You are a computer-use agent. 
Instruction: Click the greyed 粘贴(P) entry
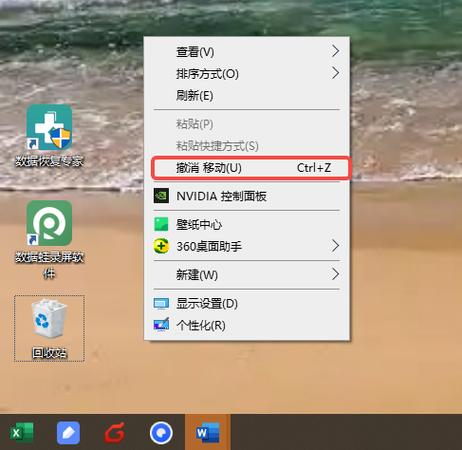247,124
